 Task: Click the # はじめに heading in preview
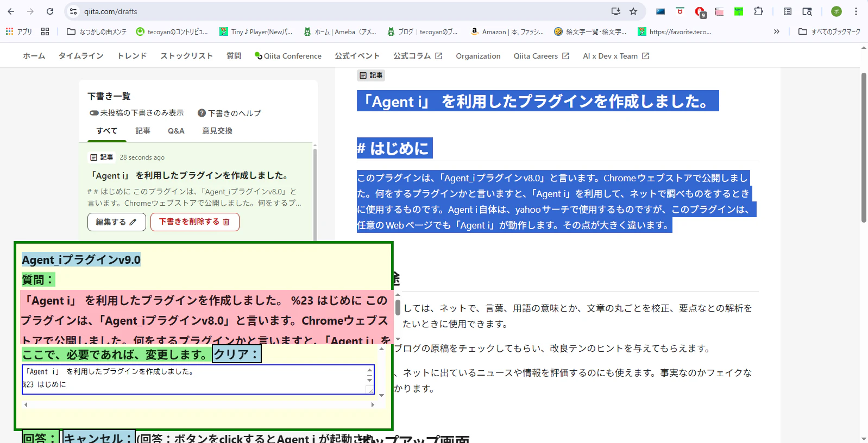tap(395, 148)
